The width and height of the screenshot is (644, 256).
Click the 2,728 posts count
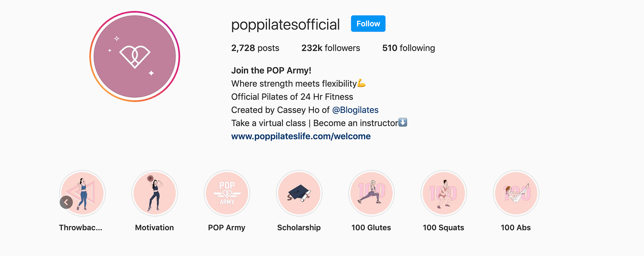tap(255, 48)
